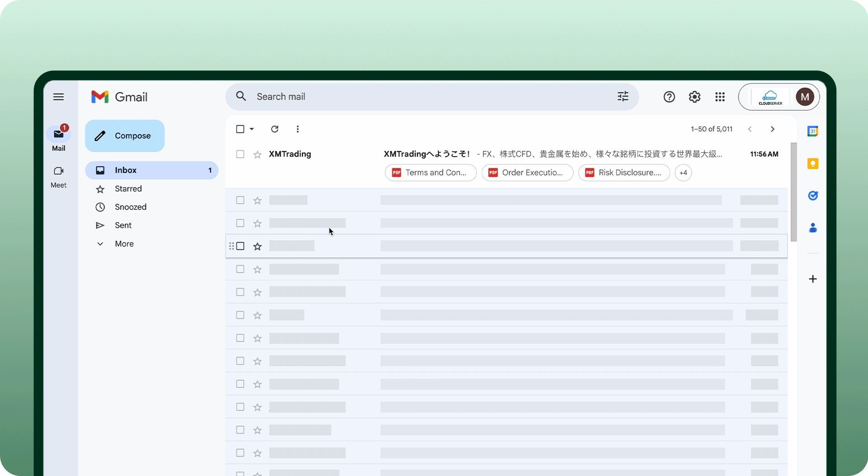Open the Support help icon
The width and height of the screenshot is (868, 476).
[669, 97]
